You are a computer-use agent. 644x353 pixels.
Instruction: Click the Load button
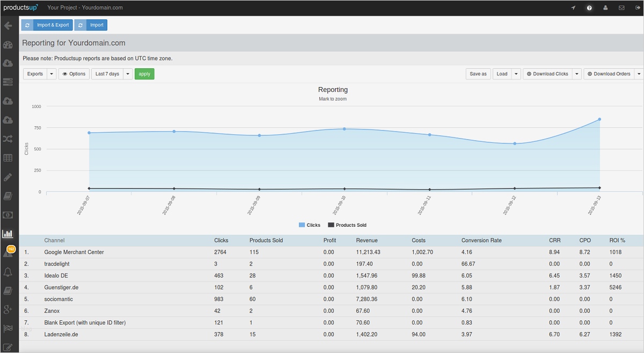502,74
